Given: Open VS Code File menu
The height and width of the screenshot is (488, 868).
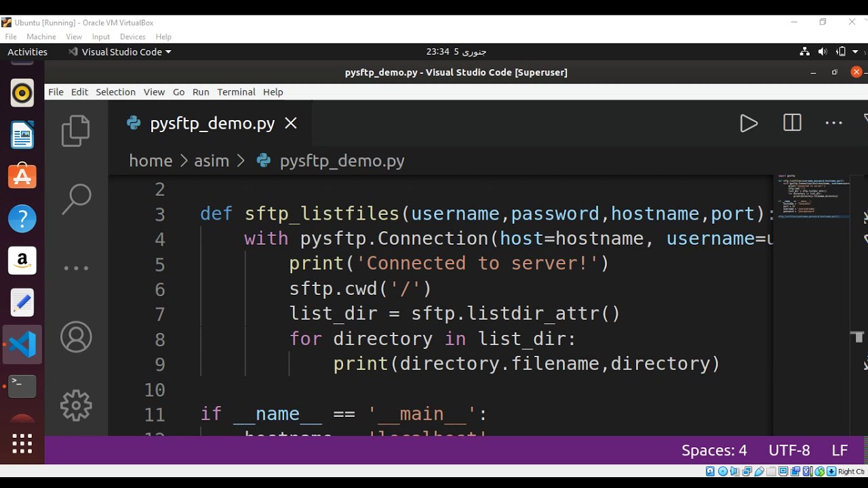Looking at the screenshot, I should [56, 92].
